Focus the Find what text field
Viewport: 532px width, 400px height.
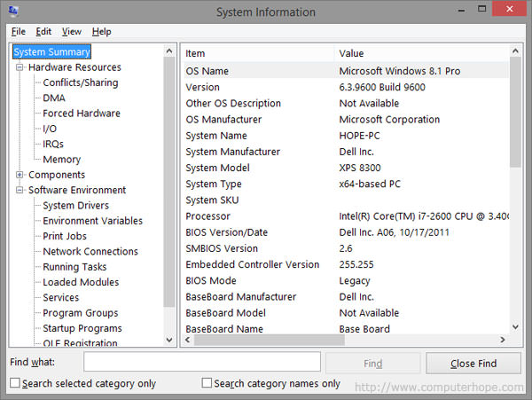[x=202, y=362]
